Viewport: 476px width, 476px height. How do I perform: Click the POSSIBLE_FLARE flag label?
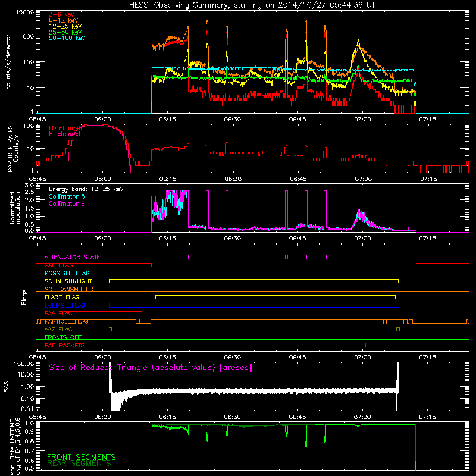68,273
